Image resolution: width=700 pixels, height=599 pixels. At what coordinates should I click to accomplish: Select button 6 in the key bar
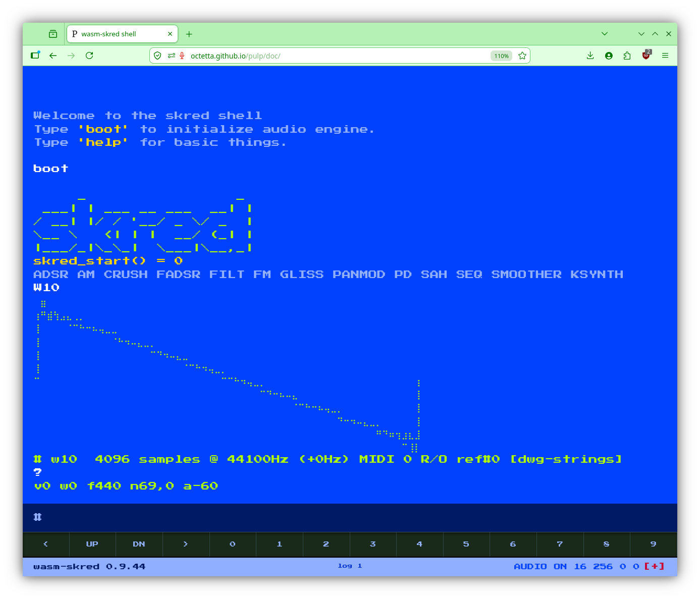(513, 544)
